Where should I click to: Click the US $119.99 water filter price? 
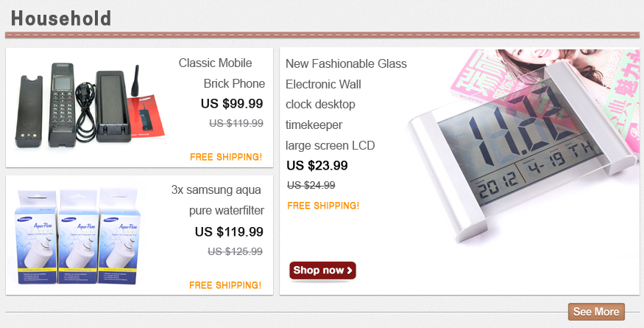click(x=229, y=231)
